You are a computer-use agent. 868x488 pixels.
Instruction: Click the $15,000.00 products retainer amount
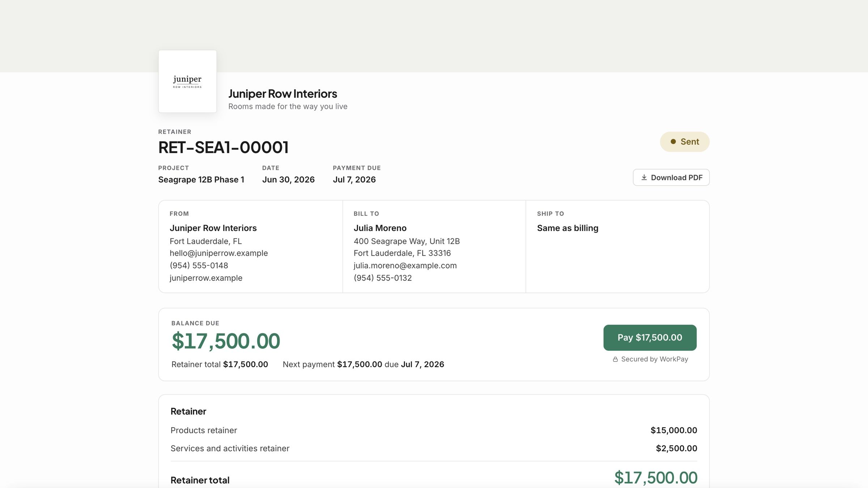click(674, 430)
